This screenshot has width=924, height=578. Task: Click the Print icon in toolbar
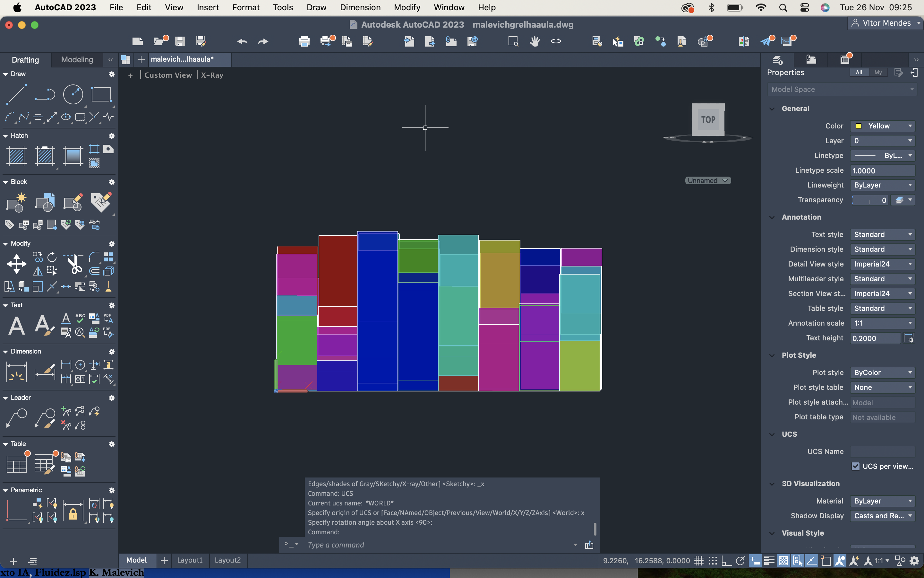click(304, 41)
